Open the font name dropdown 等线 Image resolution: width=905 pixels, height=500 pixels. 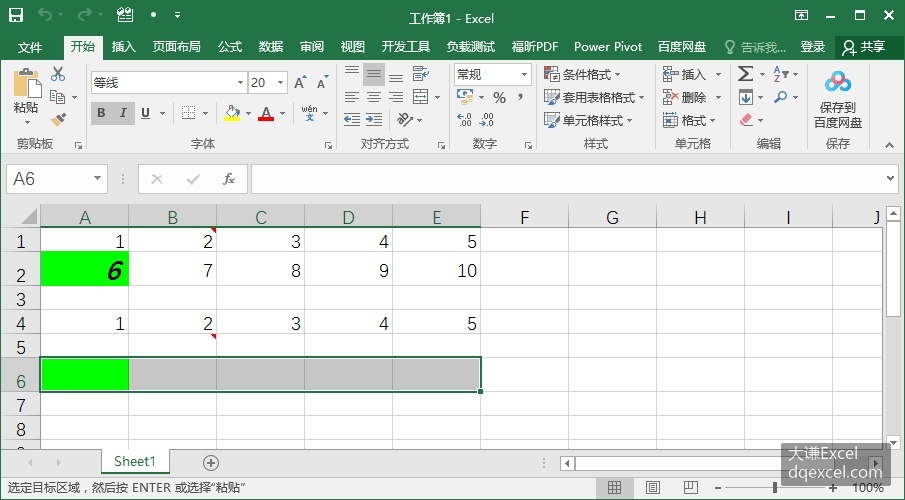(240, 83)
